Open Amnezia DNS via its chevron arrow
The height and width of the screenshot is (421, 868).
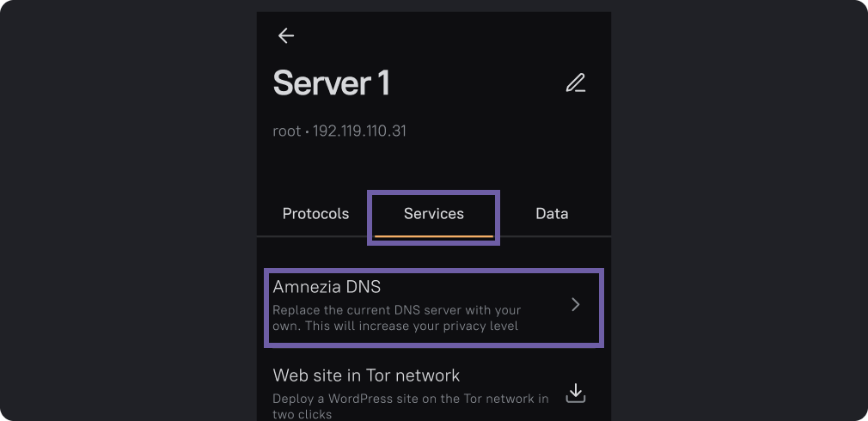coord(576,305)
